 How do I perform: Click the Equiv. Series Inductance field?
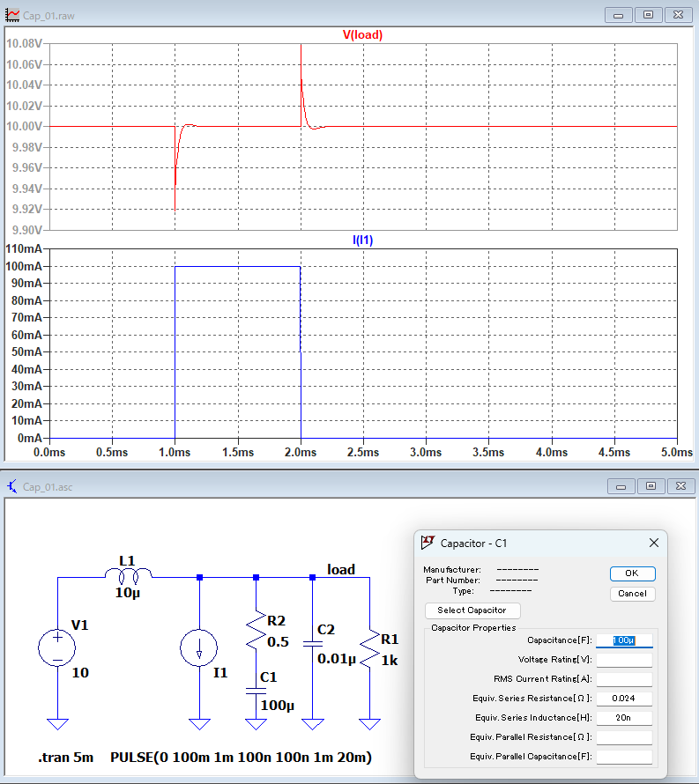pyautogui.click(x=624, y=718)
